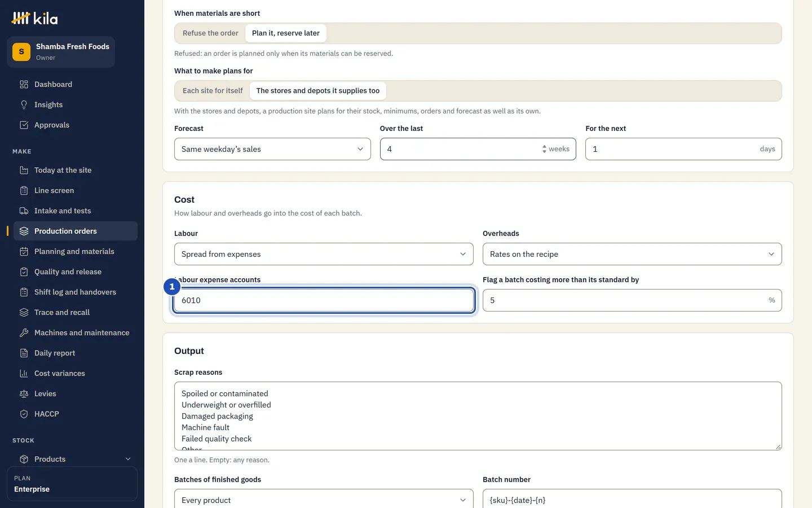Click the Daily report document icon
The height and width of the screenshot is (508, 812).
click(x=24, y=353)
